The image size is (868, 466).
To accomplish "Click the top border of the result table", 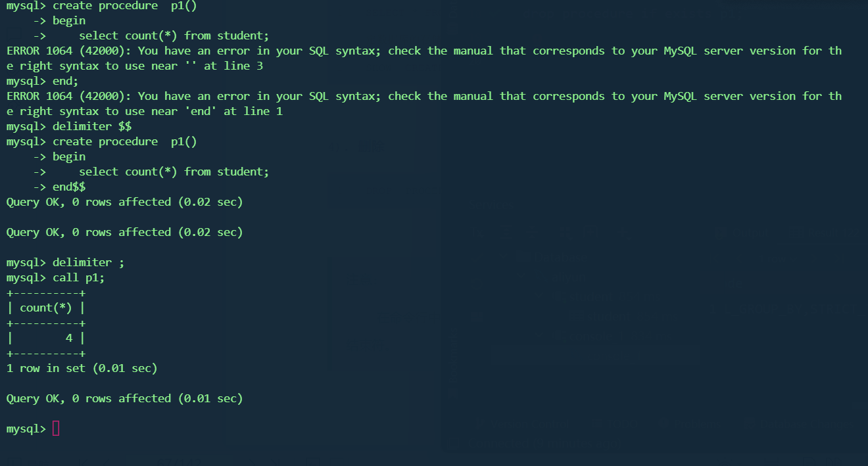I will click(45, 292).
